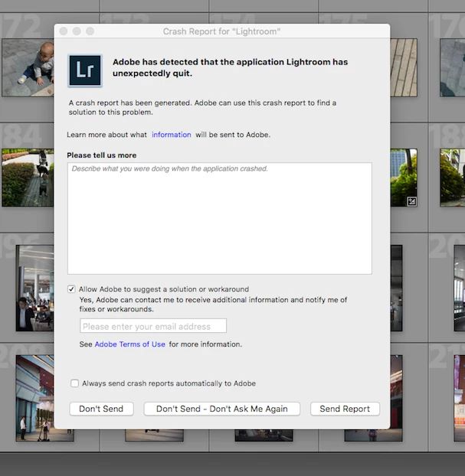Viewport: 465px width, 476px height.
Task: Select striped pavement thumbnail right of dialog
Action: coord(404,67)
